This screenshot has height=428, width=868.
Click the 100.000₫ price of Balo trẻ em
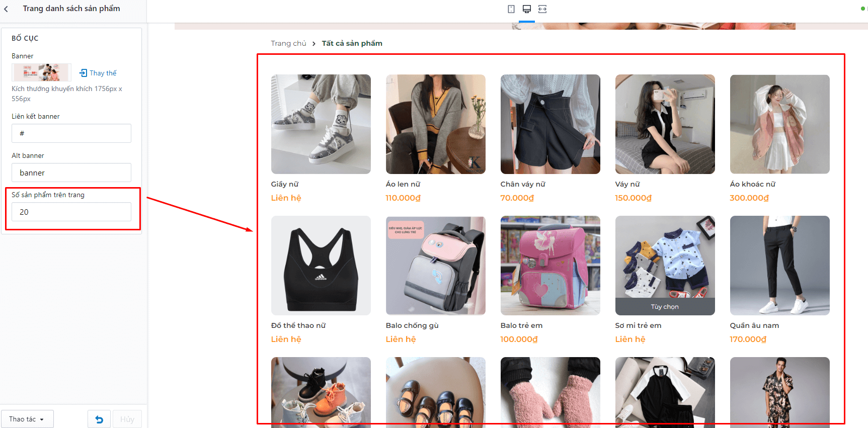[x=519, y=339]
